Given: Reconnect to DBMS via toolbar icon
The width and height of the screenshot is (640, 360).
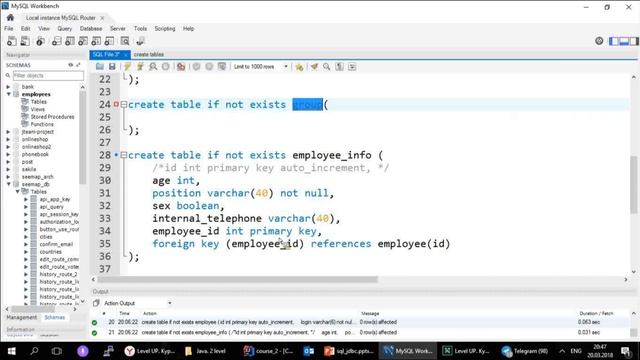Looking at the screenshot, I should point(140,41).
